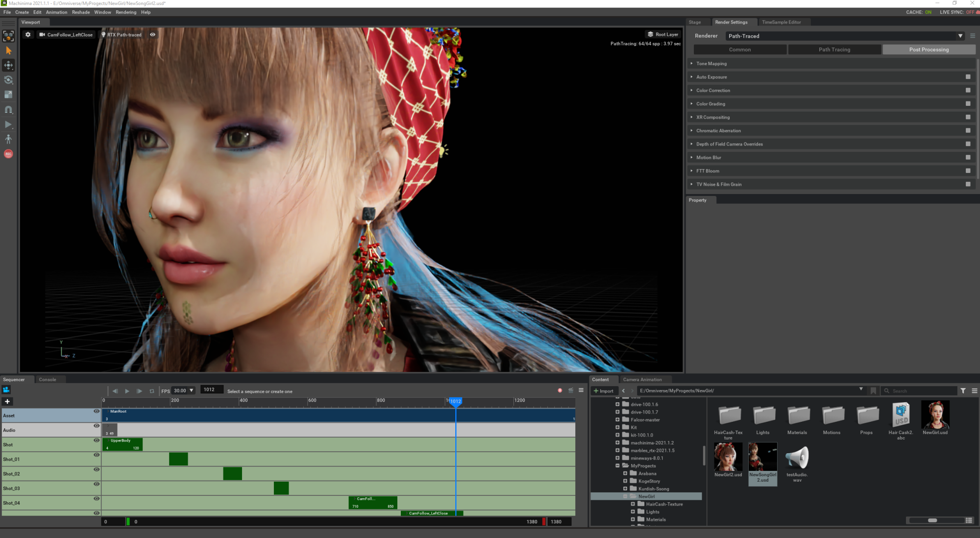
Task: Open the FPS 30.00 dropdown
Action: pos(184,391)
